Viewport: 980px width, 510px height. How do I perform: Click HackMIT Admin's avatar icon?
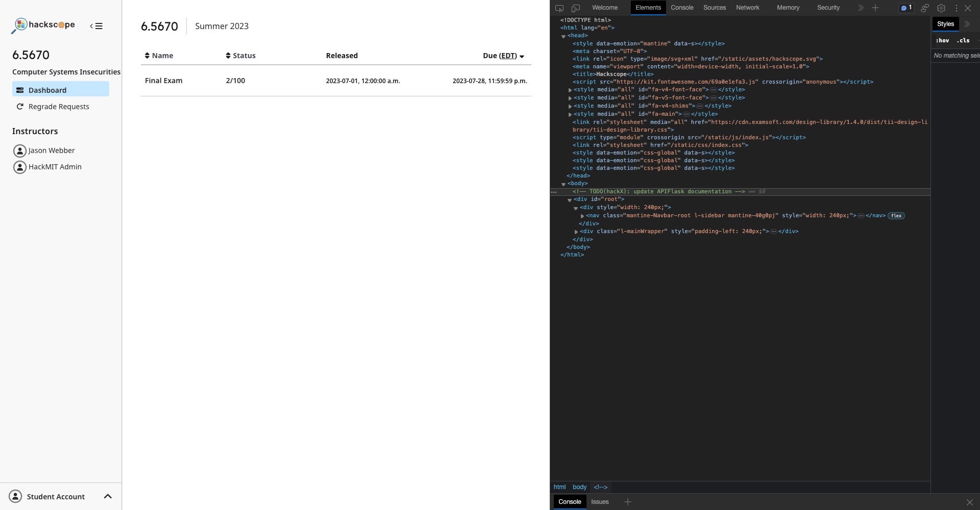19,167
